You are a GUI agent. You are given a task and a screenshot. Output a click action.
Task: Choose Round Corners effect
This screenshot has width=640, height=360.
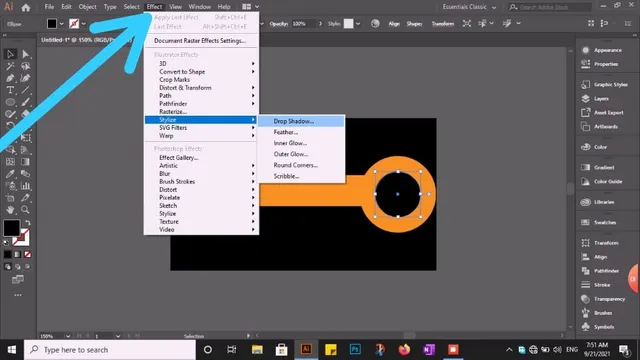tap(302, 165)
